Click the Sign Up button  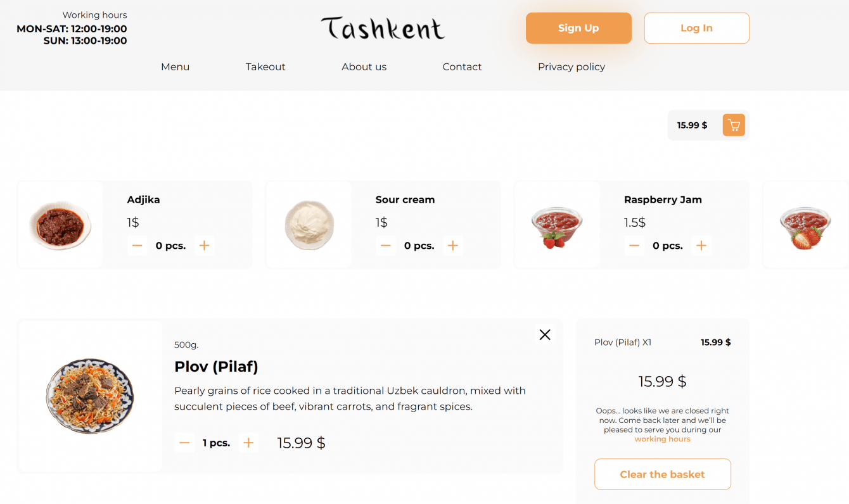click(578, 28)
